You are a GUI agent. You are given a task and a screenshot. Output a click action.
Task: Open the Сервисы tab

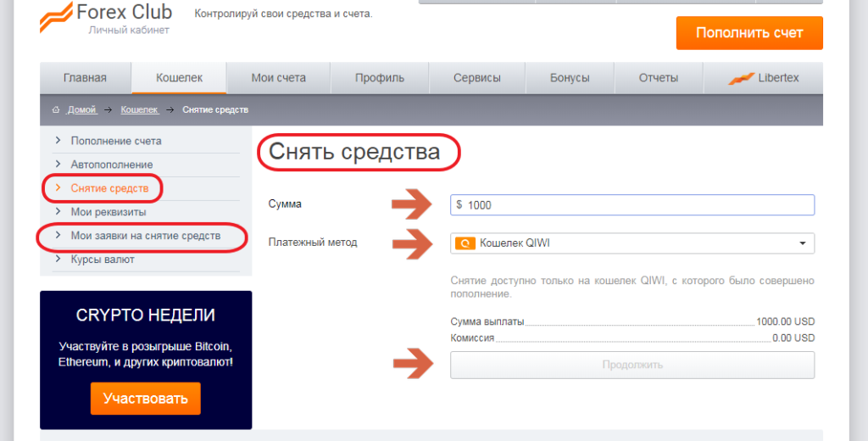tap(477, 78)
